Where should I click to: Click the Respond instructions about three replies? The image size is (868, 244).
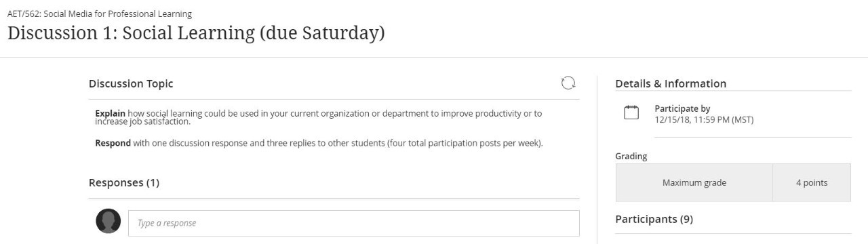319,143
